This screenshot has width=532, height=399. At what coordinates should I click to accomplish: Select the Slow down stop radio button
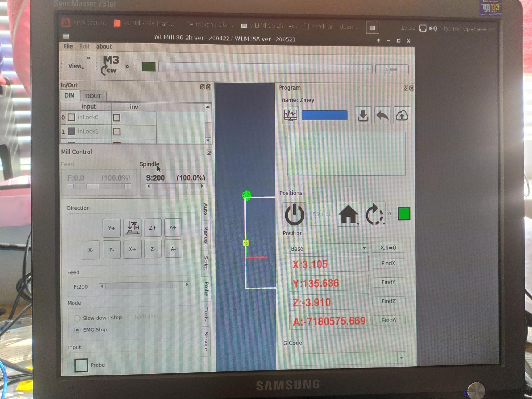[77, 318]
